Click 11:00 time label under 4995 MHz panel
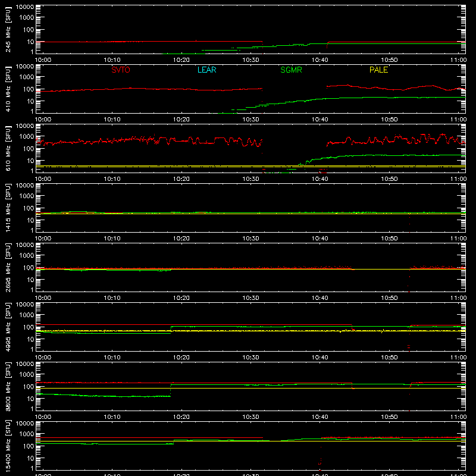The width and height of the screenshot is (476, 476). coord(458,358)
